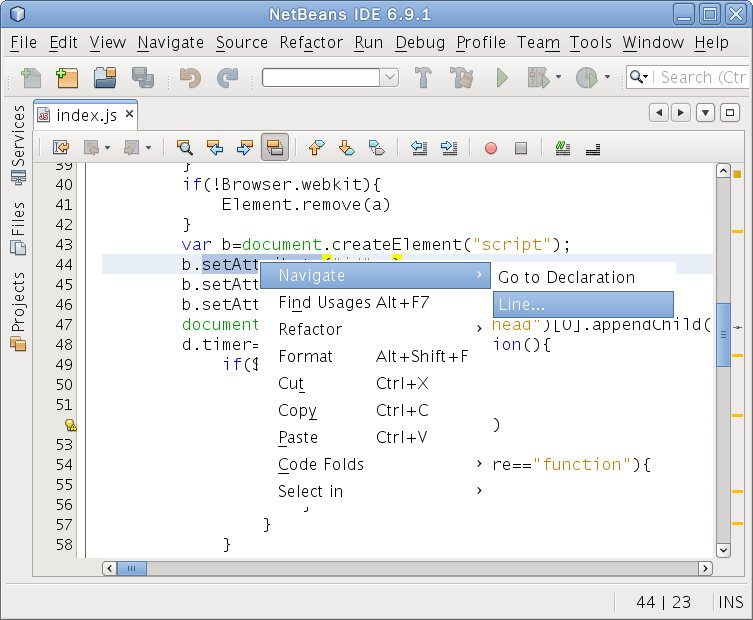Close the index.js tab

coord(129,114)
